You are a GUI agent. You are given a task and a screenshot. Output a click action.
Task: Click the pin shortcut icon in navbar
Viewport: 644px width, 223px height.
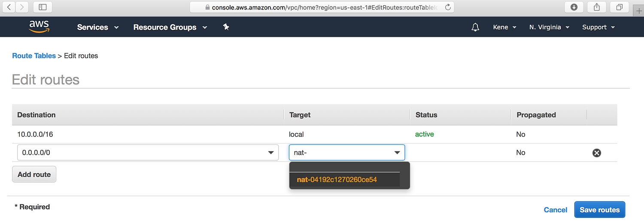pyautogui.click(x=226, y=27)
